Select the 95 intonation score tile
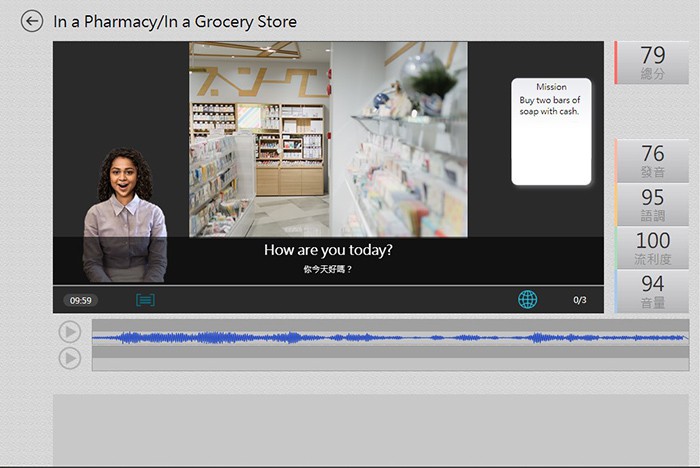Image resolution: width=700 pixels, height=468 pixels. coord(652,204)
